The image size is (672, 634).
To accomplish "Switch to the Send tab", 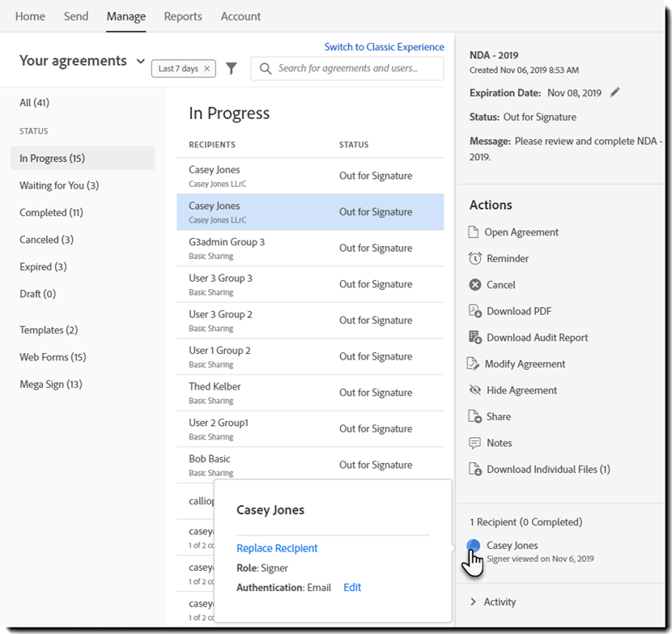I will coord(76,16).
